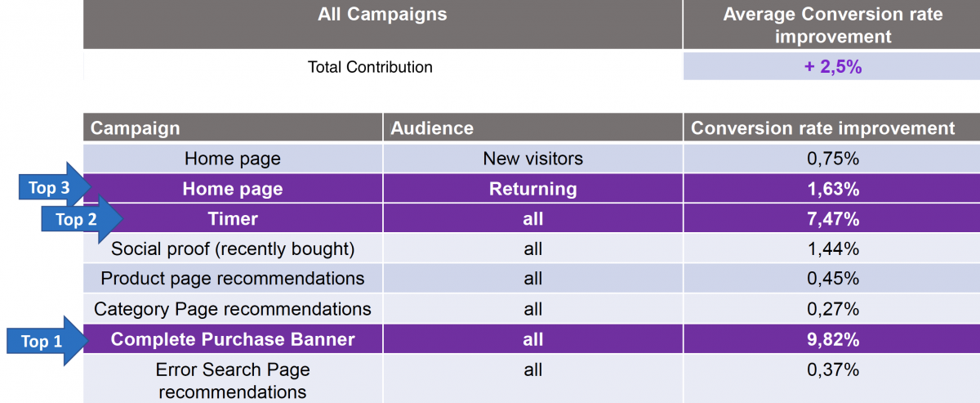
Task: Click the Returning audience cell
Action: click(532, 189)
